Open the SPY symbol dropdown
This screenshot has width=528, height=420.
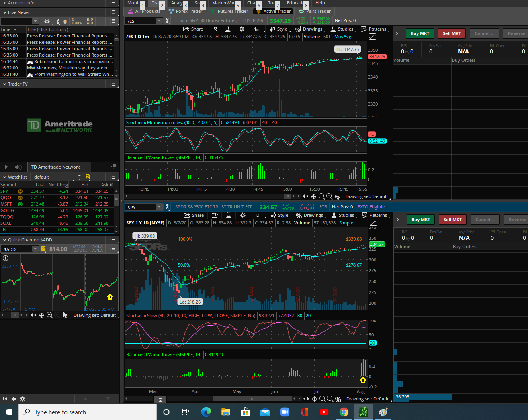[159, 207]
